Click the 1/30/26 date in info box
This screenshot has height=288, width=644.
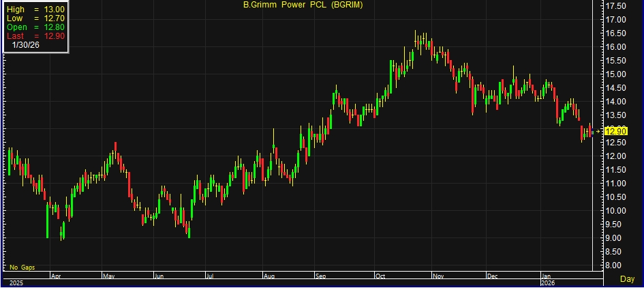[x=25, y=45]
